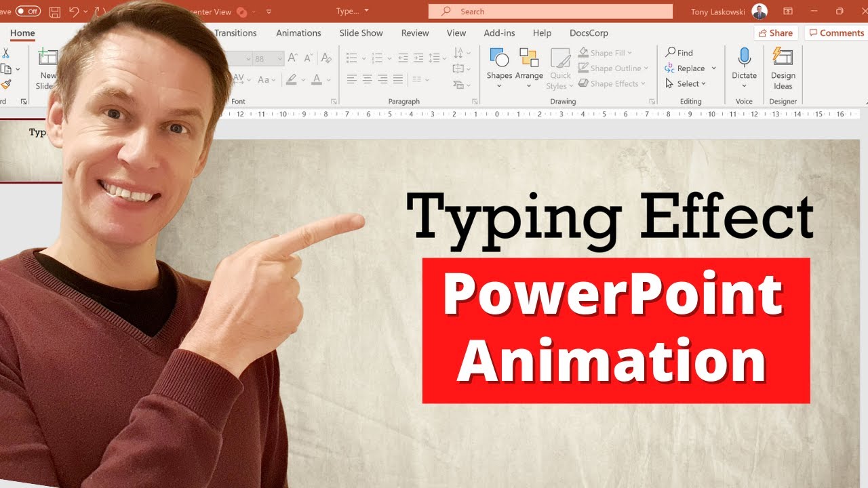The height and width of the screenshot is (488, 868).
Task: Click the Find magnifier button
Action: 679,53
